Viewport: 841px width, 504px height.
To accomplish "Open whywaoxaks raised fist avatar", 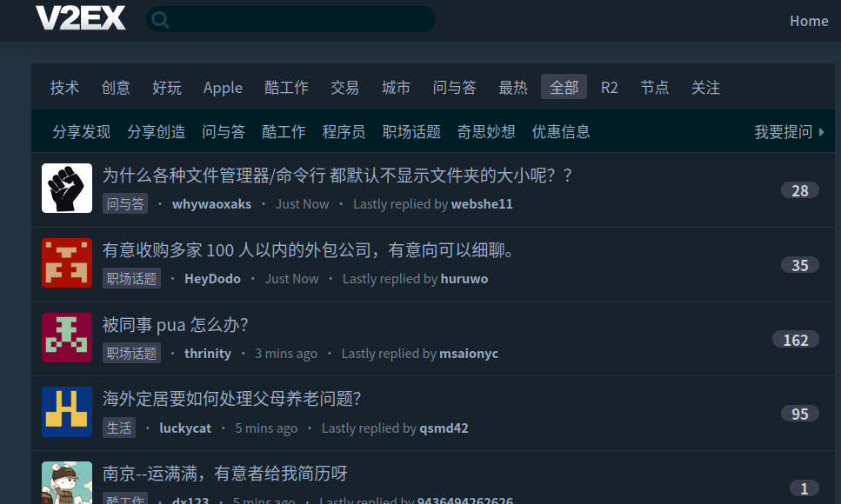I will [x=67, y=188].
